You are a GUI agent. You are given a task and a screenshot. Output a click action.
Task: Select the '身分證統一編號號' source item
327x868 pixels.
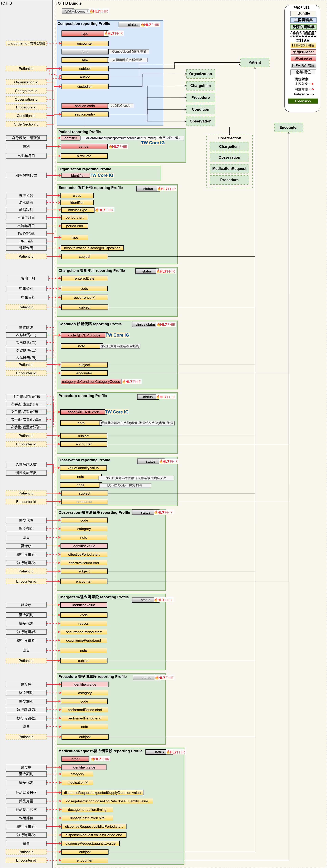[x=26, y=138]
